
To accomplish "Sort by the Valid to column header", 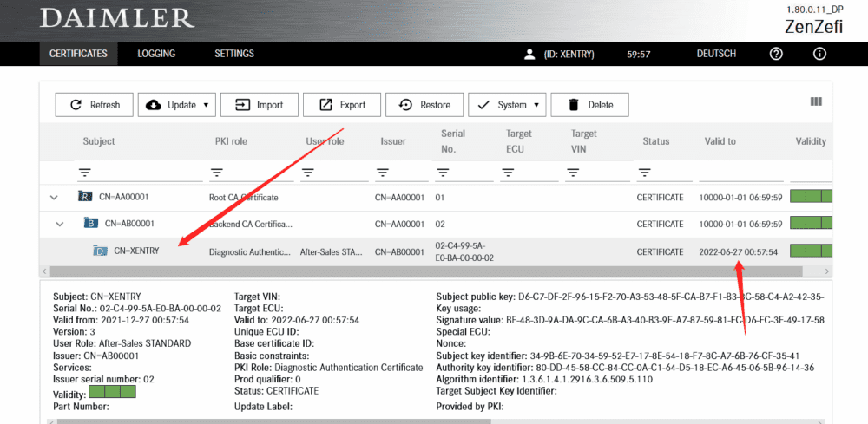I will click(x=720, y=141).
